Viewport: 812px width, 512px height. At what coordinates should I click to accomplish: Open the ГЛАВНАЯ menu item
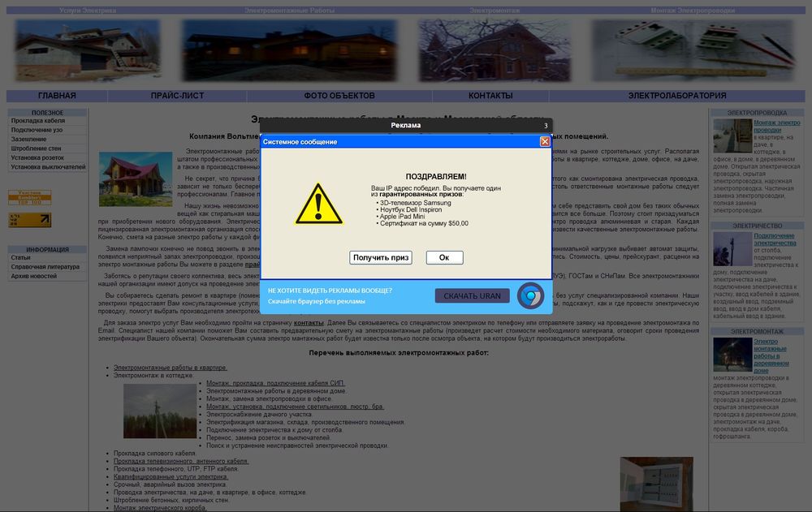57,96
